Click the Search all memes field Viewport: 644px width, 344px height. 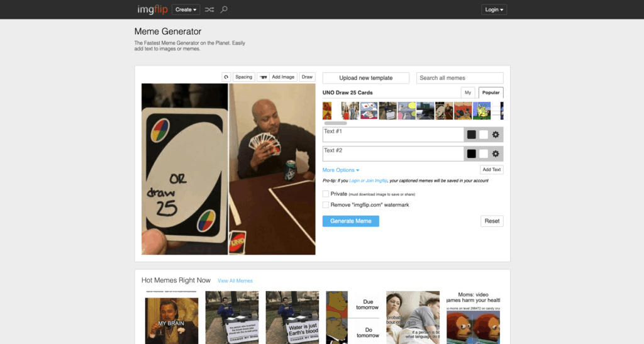[x=460, y=78]
